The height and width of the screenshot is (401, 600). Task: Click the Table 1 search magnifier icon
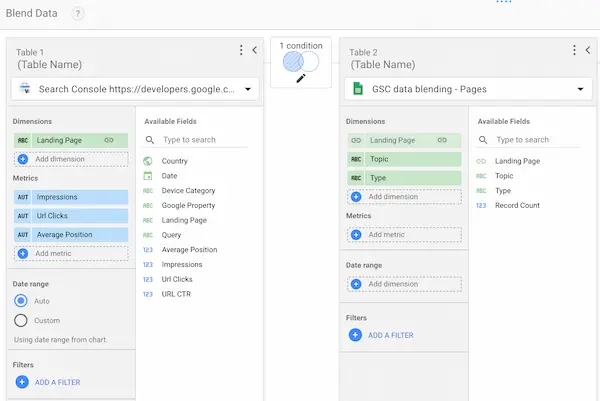tap(150, 140)
